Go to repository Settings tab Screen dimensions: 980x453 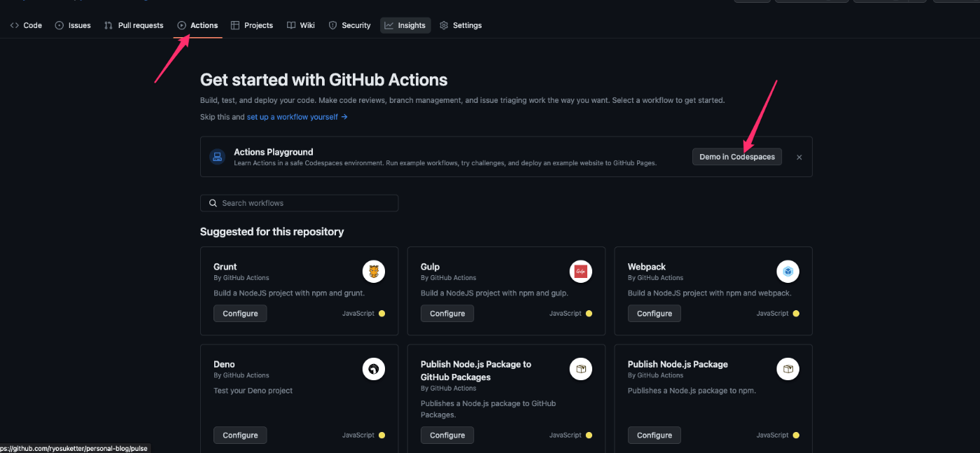point(461,25)
